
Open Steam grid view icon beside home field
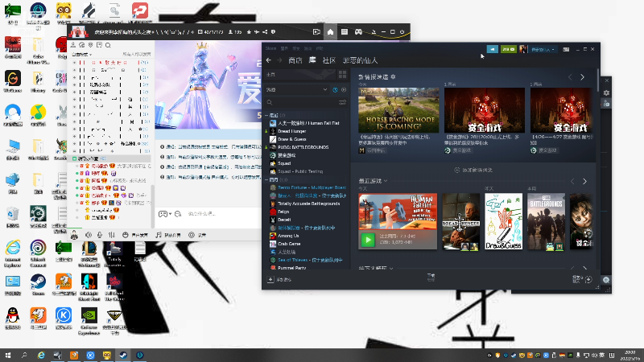(x=342, y=74)
